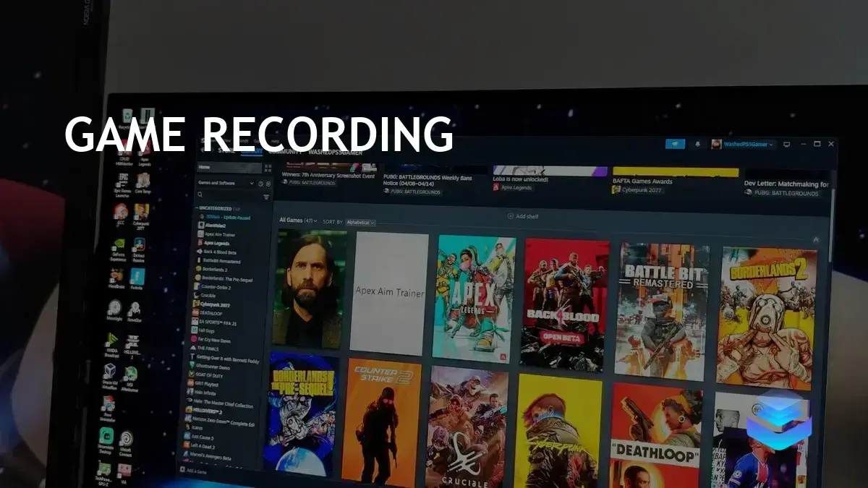This screenshot has height=488, width=868.
Task: Open Moonlight desktop icon
Action: 114,312
